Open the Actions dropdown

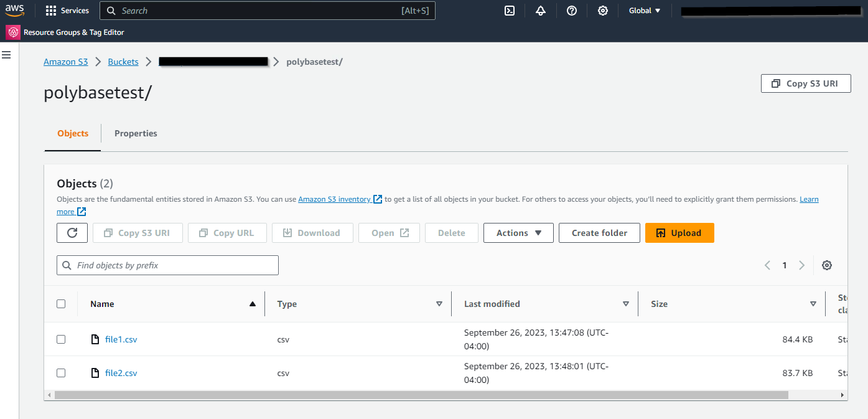click(x=518, y=232)
